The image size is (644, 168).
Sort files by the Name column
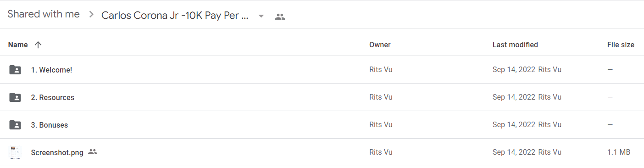coord(18,45)
